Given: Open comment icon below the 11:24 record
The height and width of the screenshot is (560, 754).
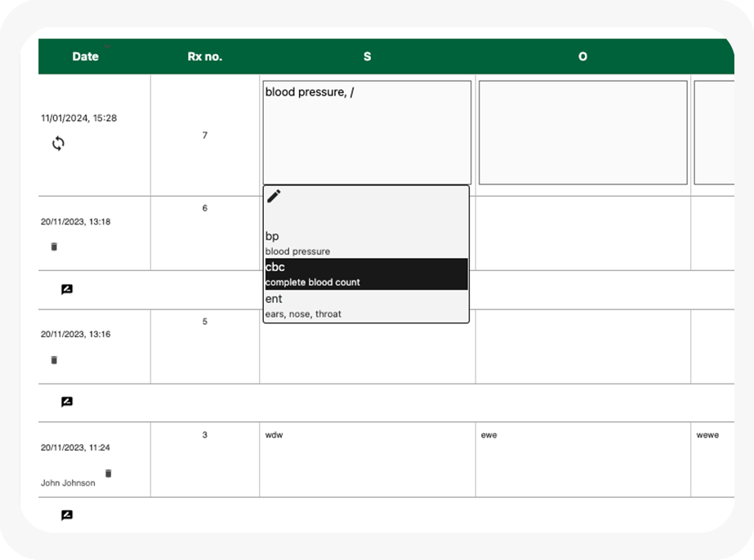Looking at the screenshot, I should pyautogui.click(x=67, y=515).
